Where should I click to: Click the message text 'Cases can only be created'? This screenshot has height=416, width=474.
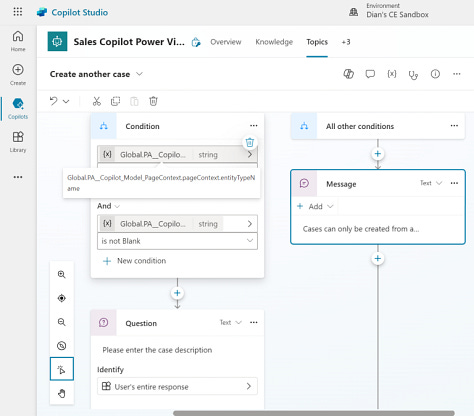pos(361,229)
